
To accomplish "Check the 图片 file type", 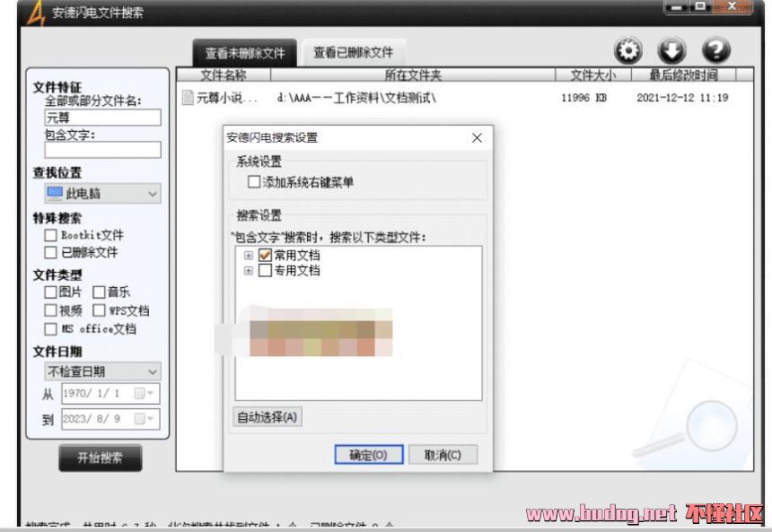I will pyautogui.click(x=50, y=292).
